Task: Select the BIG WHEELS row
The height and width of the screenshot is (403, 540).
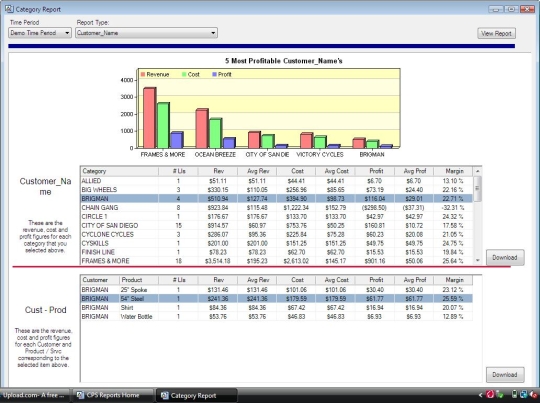Action: click(277, 190)
